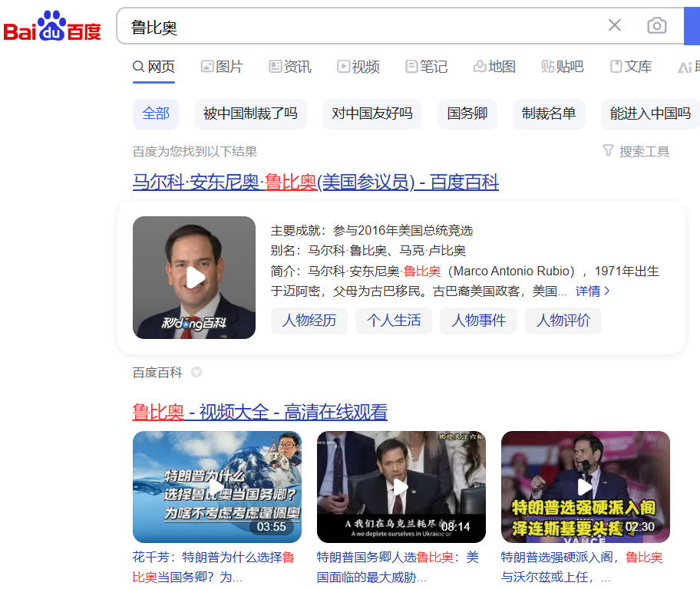700x589 pixels.
Task: Play the 秒懂百科 portrait video
Action: (x=194, y=278)
